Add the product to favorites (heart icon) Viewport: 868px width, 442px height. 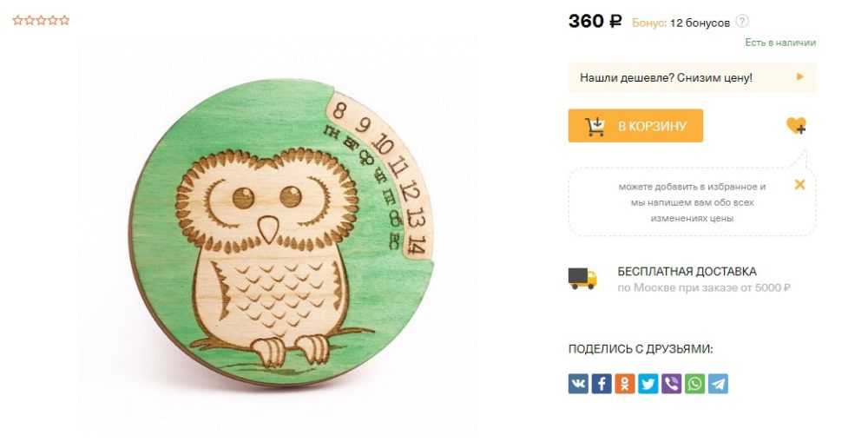click(x=796, y=126)
